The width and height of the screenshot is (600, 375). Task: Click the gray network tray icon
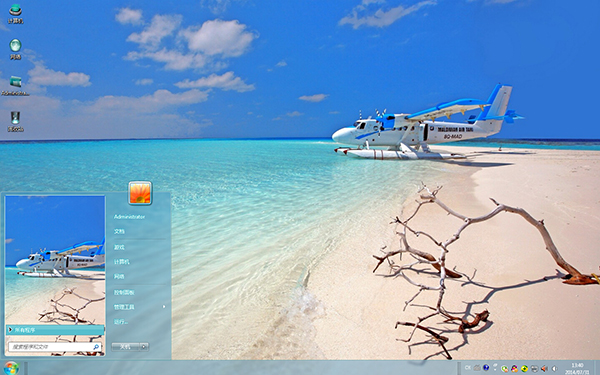coord(535,368)
